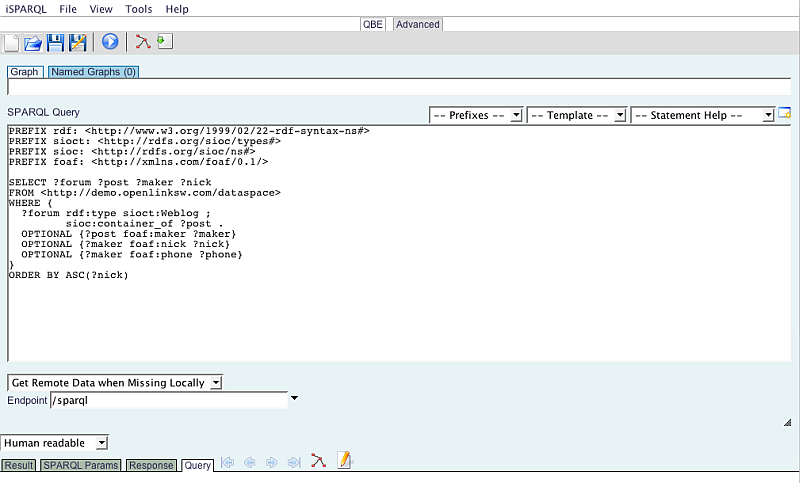Click the pencil-on-paper edit icon at the bottom

click(x=345, y=460)
